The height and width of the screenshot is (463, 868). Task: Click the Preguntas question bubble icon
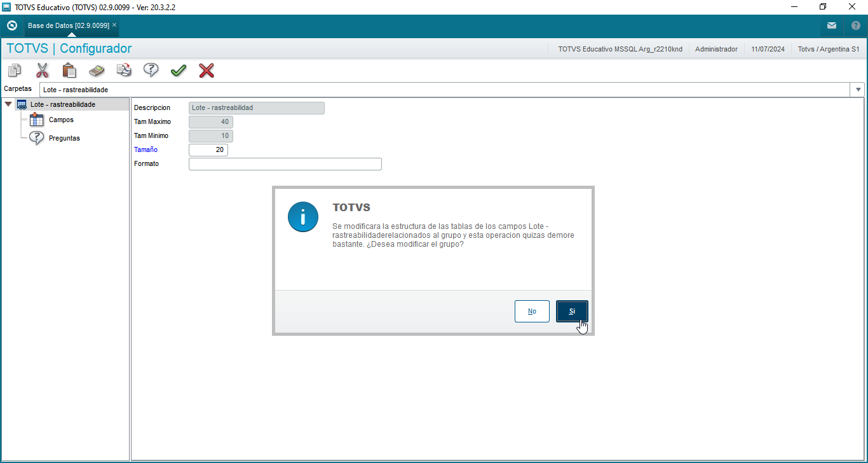(x=37, y=138)
